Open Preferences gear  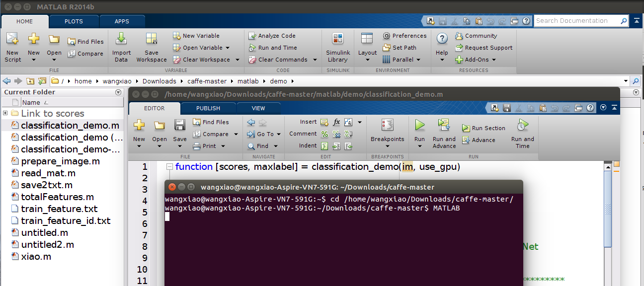404,36
